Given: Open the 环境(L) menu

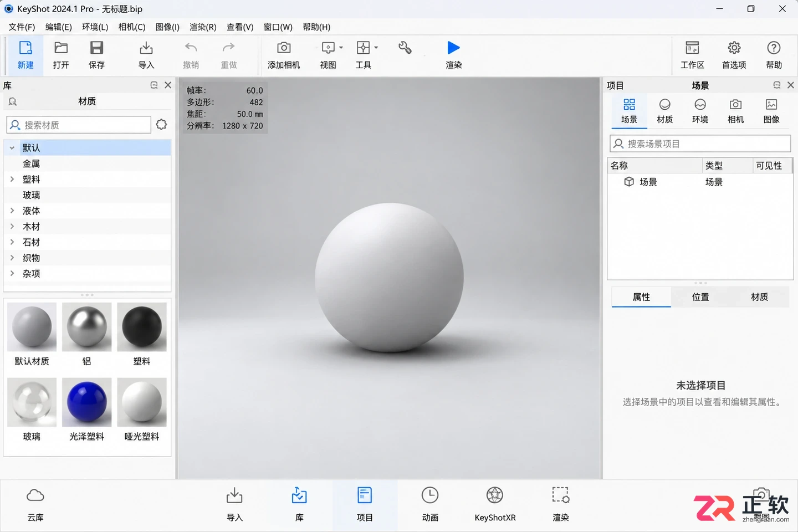Looking at the screenshot, I should click(x=95, y=27).
